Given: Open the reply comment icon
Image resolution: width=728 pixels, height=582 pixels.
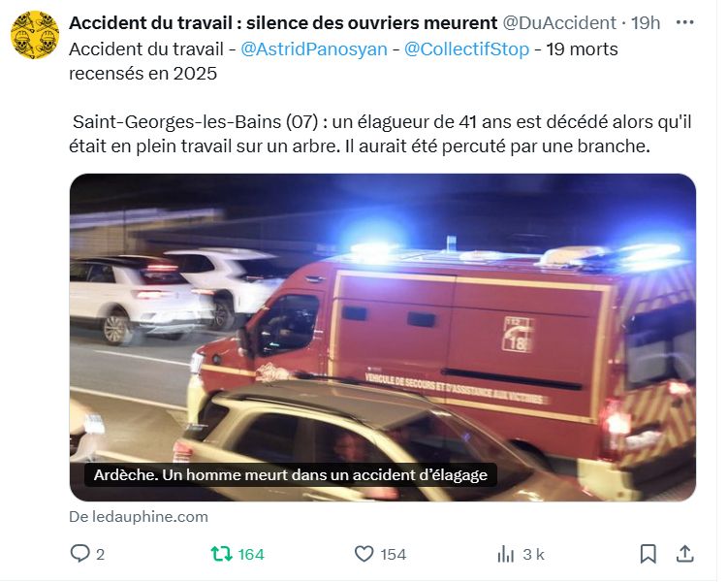Looking at the screenshot, I should (79, 553).
